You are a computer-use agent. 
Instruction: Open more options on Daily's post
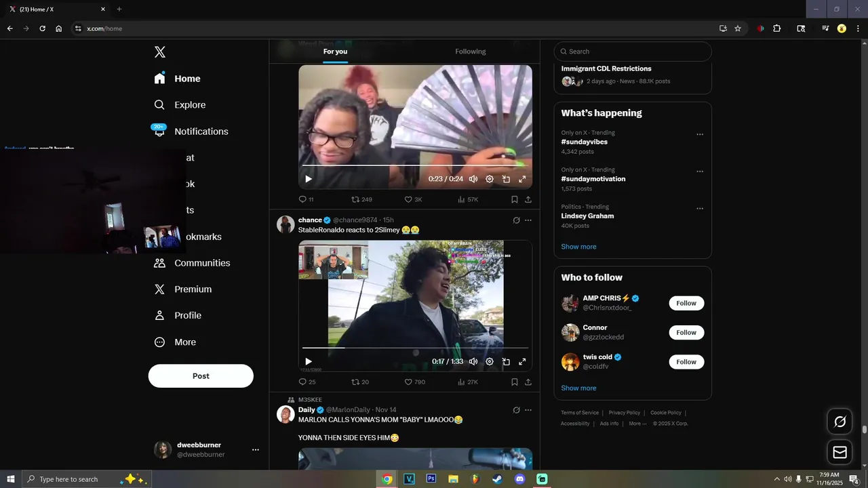coord(528,410)
